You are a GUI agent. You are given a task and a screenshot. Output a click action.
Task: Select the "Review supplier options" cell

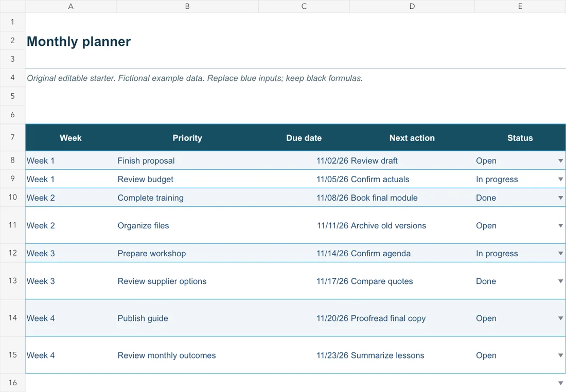point(187,281)
